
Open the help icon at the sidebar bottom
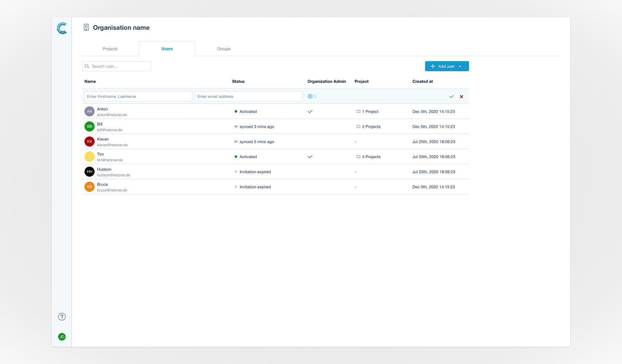[62, 317]
